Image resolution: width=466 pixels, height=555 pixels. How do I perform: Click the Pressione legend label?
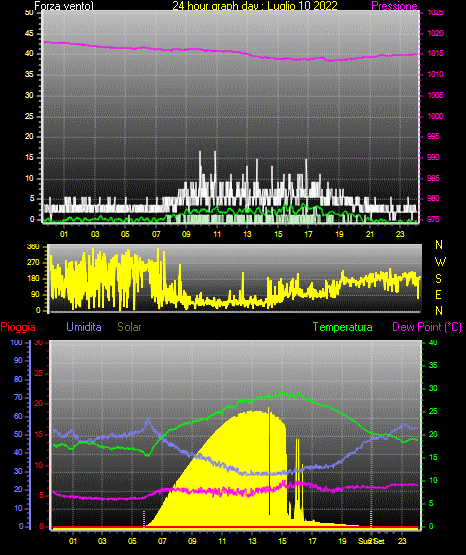point(394,6)
